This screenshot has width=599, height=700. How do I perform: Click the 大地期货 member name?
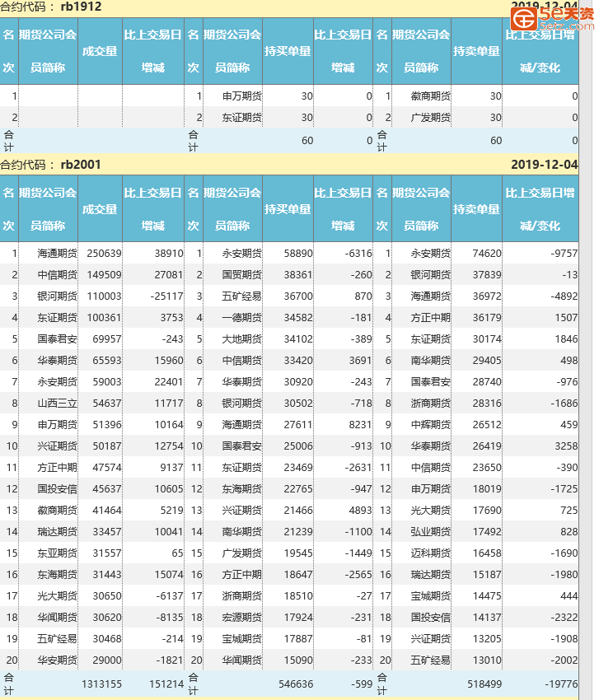(x=242, y=339)
